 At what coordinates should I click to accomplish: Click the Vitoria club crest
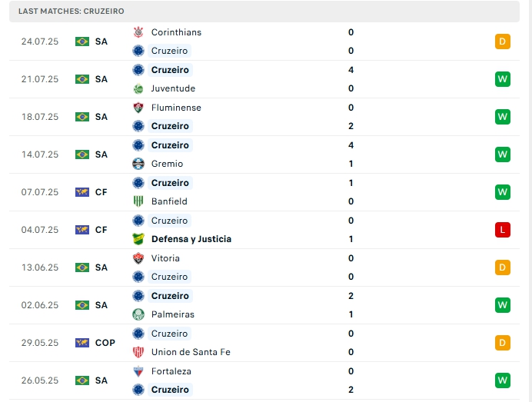[138, 258]
